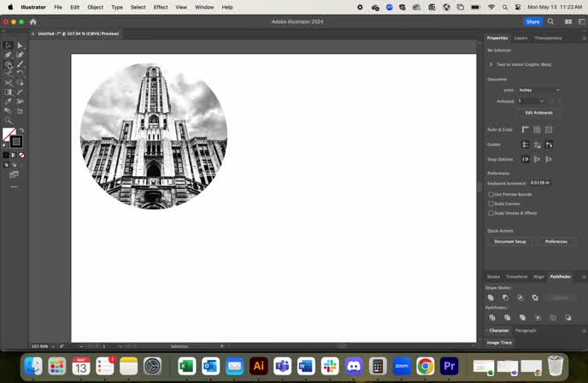This screenshot has height=383, width=588.
Task: Click the Merge pathfinder icon
Action: point(523,318)
